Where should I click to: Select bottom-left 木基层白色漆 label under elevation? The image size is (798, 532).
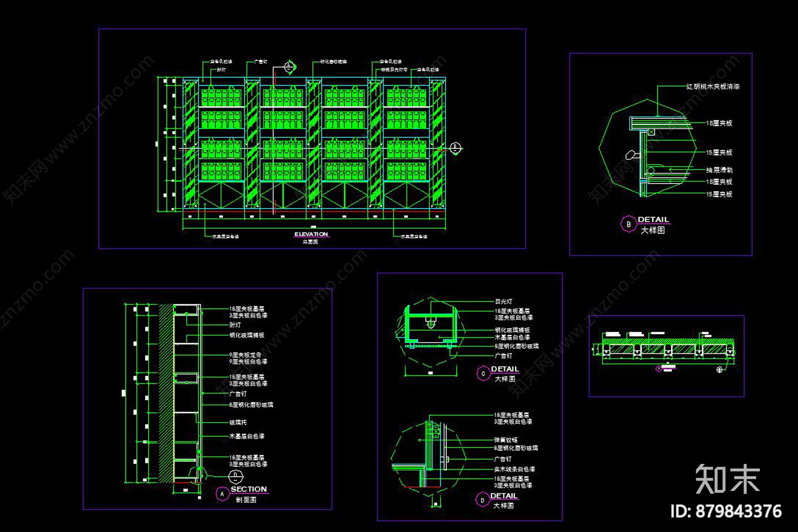(x=226, y=236)
